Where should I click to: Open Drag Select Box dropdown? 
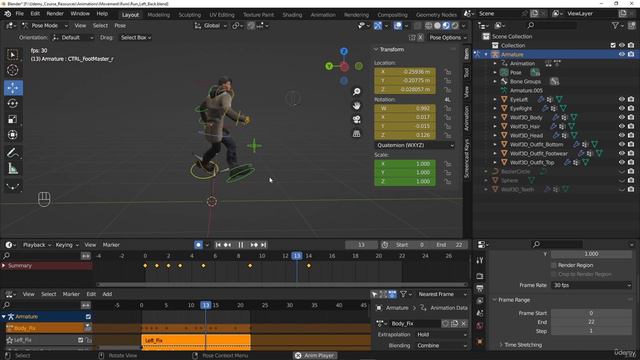pyautogui.click(x=136, y=38)
